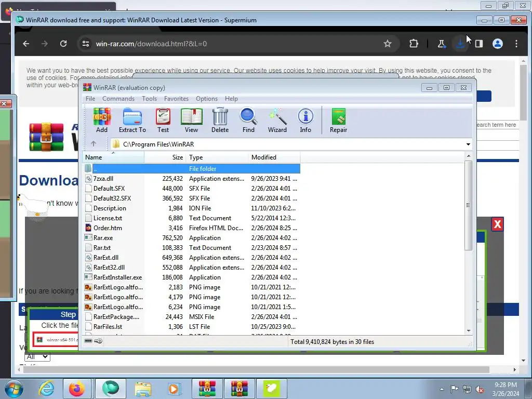The image size is (532, 399).
Task: Launch Internet Explorer from taskbar
Action: click(46, 389)
